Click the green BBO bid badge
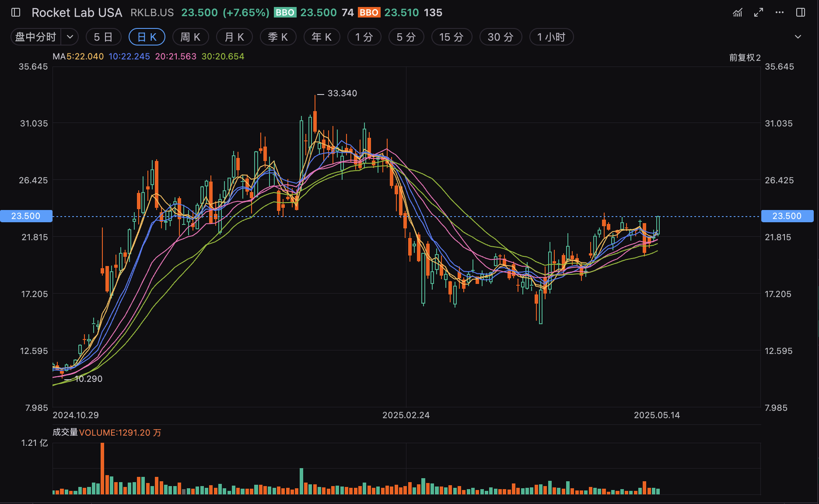 pyautogui.click(x=285, y=13)
